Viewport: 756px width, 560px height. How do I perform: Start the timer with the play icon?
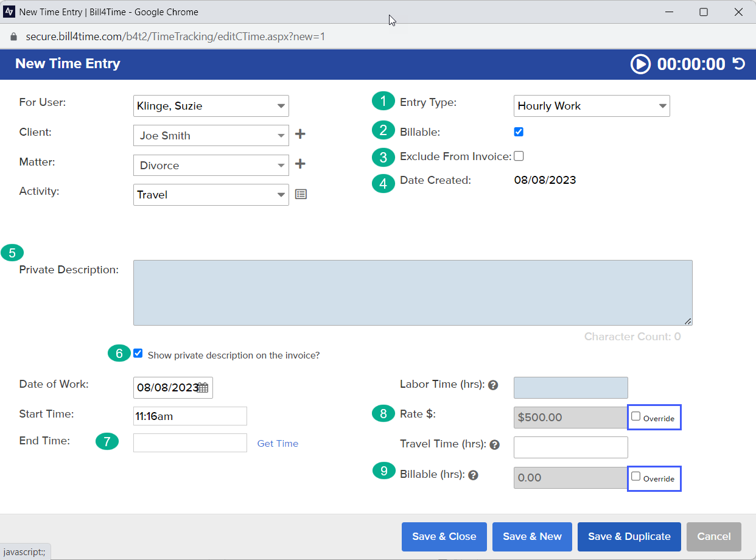pyautogui.click(x=640, y=64)
